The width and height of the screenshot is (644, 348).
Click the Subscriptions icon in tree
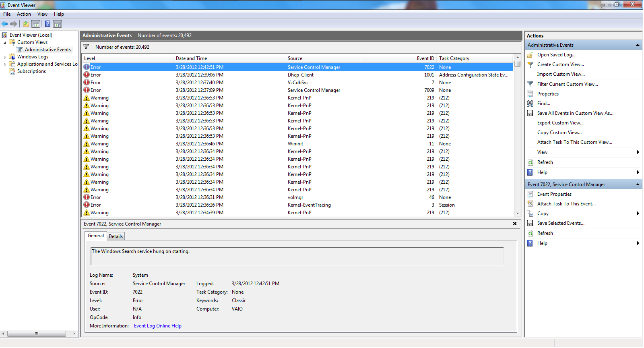point(12,71)
